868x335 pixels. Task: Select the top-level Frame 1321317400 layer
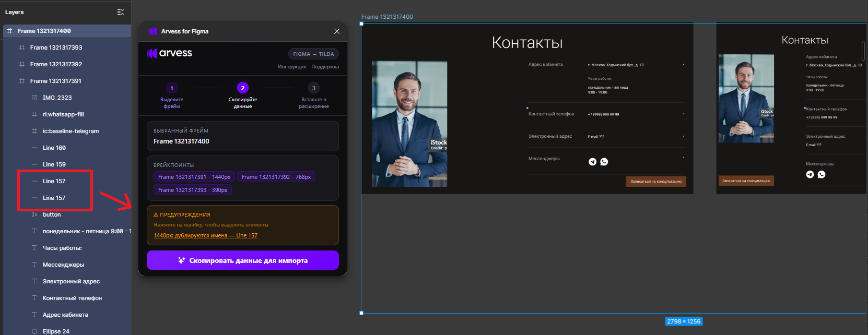point(44,31)
